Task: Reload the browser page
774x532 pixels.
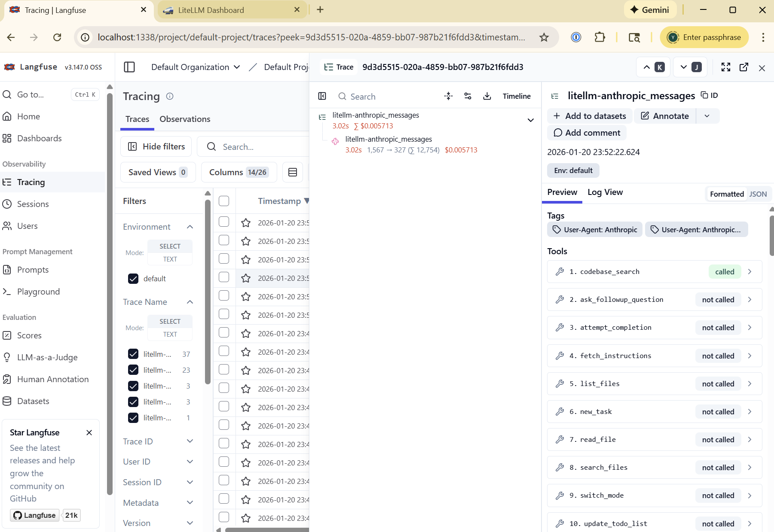Action: pyautogui.click(x=57, y=37)
